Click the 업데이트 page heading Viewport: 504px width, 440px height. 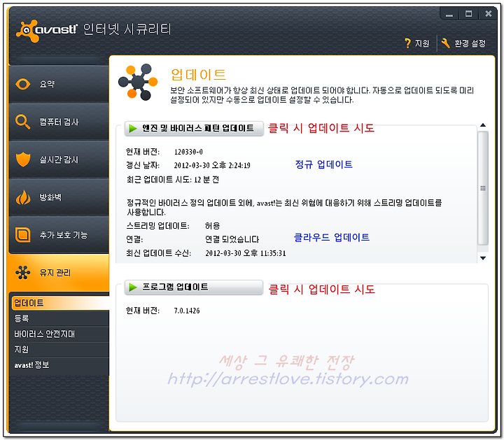(x=198, y=75)
